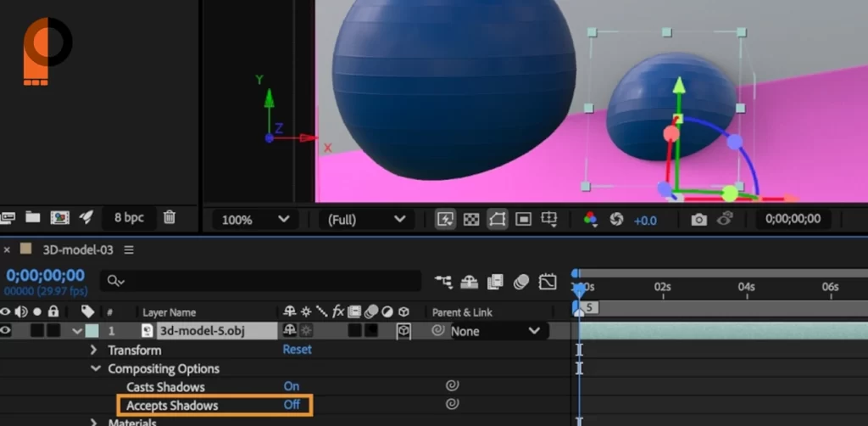This screenshot has height=426, width=868.
Task: Click the teal label color of layer 1
Action: (92, 331)
